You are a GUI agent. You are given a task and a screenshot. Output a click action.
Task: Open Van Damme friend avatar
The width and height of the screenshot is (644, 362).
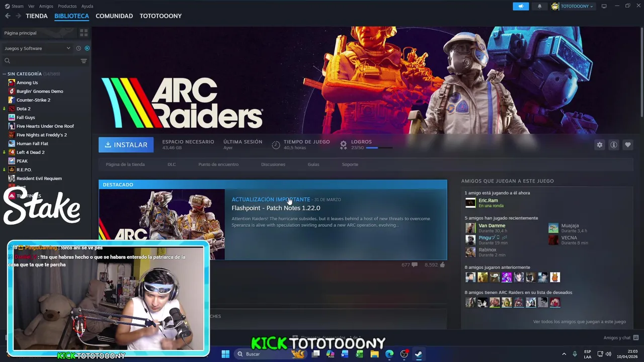(470, 228)
